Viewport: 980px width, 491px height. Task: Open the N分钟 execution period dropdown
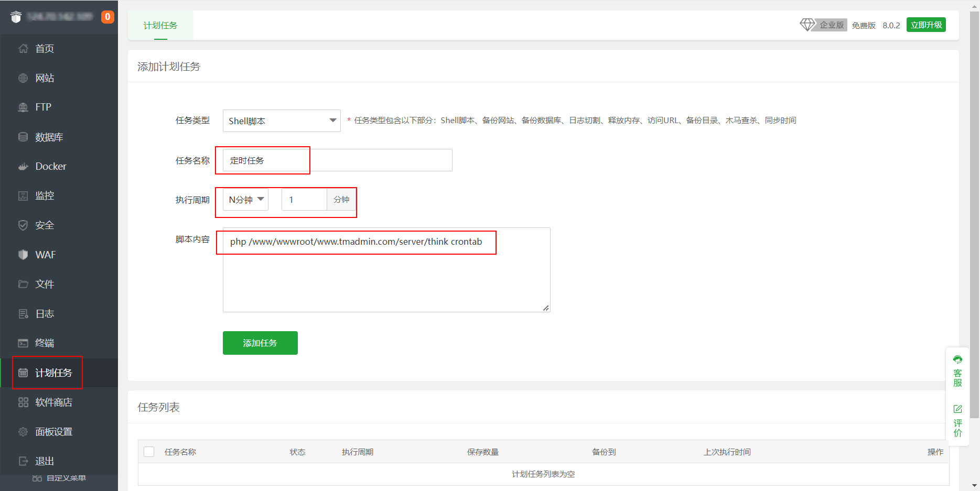click(246, 200)
